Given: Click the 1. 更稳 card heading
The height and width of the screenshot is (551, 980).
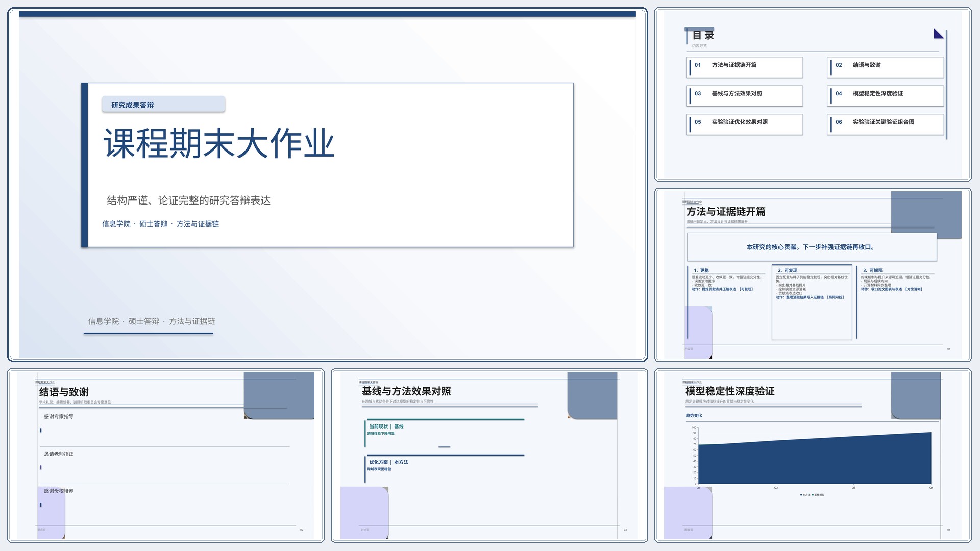Looking at the screenshot, I should [701, 270].
